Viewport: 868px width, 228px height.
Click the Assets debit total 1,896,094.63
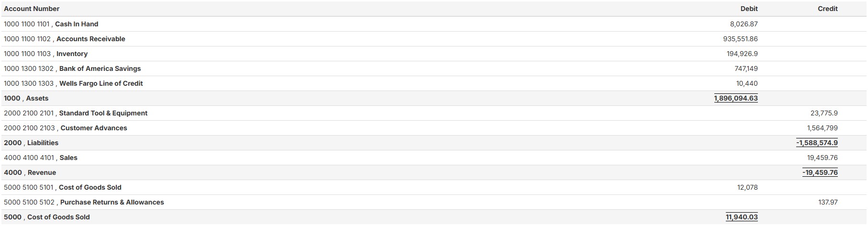(x=735, y=98)
